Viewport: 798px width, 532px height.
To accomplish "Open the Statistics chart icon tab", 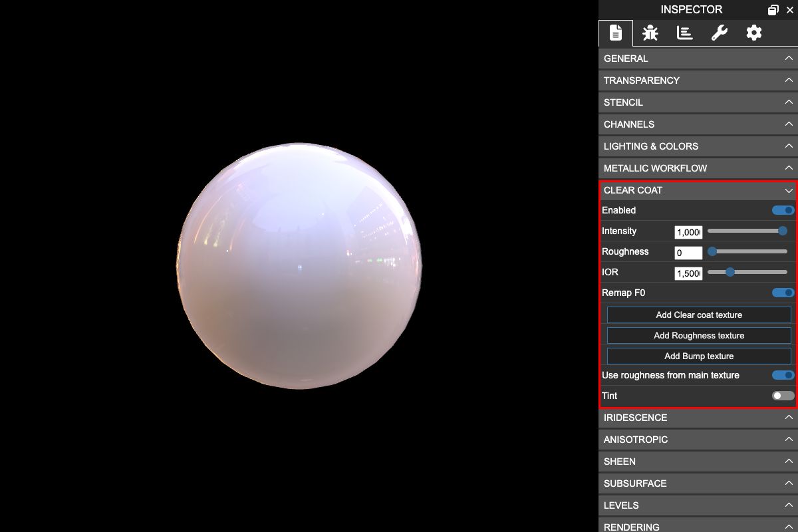I will (x=685, y=33).
